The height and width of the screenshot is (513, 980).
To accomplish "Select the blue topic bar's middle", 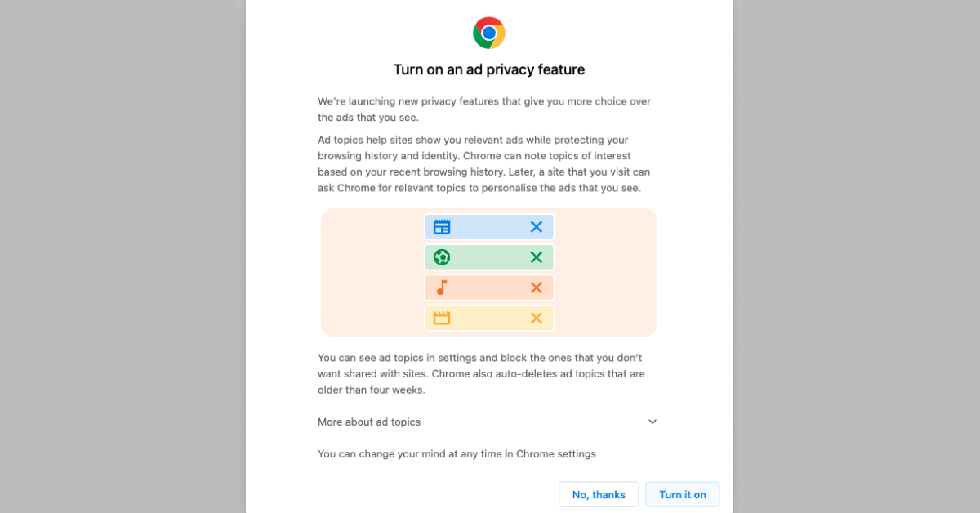I will click(x=489, y=227).
